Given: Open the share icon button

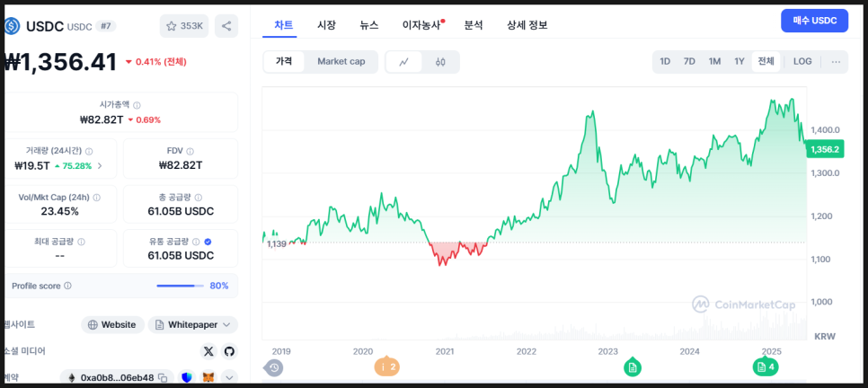Looking at the screenshot, I should pyautogui.click(x=226, y=26).
